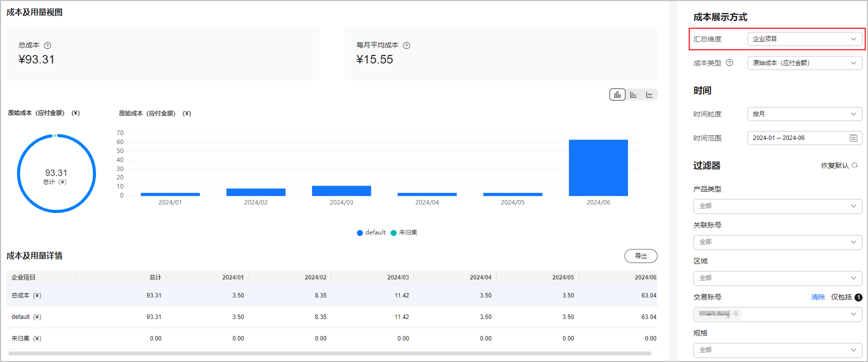The image size is (868, 362).
Task: Click help icon next to 每月平均成本
Action: coord(406,45)
